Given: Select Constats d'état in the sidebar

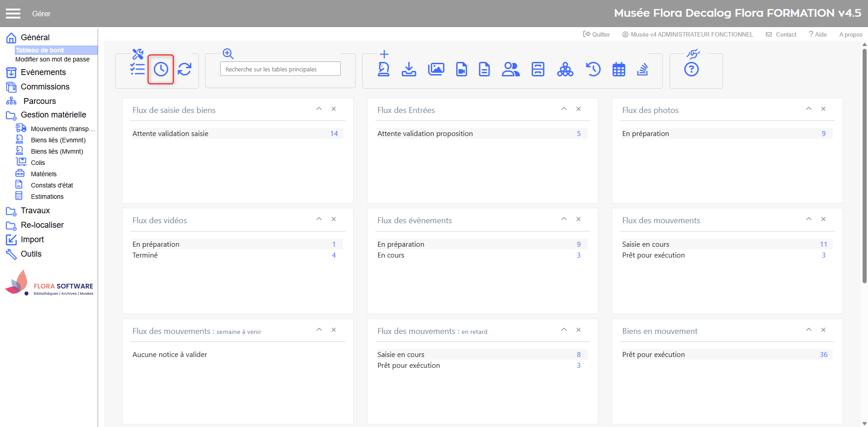Looking at the screenshot, I should 52,185.
